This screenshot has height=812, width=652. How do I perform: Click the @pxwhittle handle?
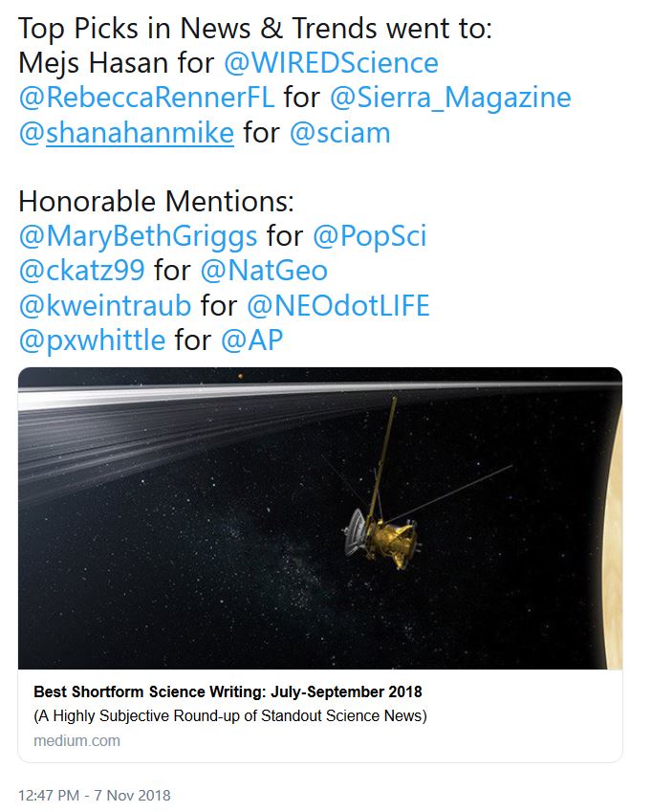pos(92,340)
